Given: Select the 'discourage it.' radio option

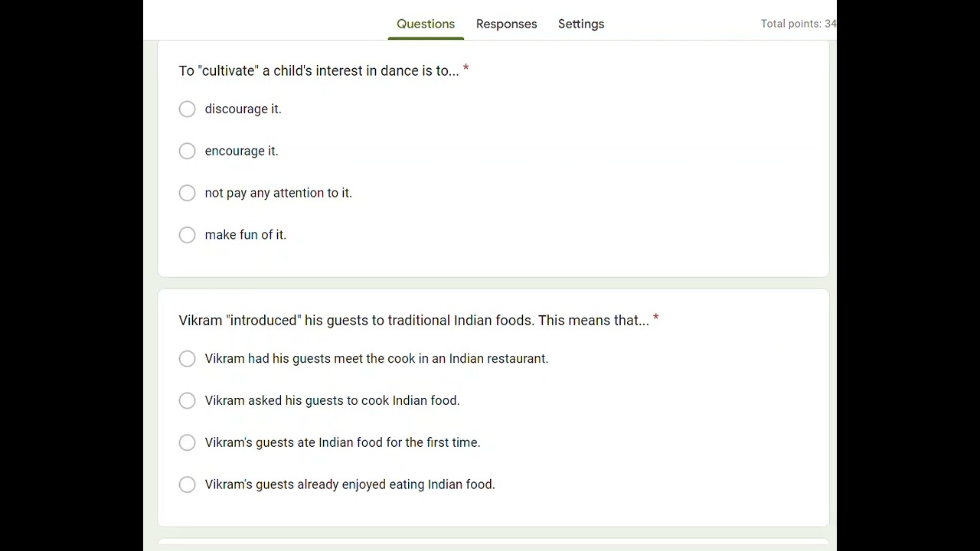Looking at the screenshot, I should coord(188,109).
